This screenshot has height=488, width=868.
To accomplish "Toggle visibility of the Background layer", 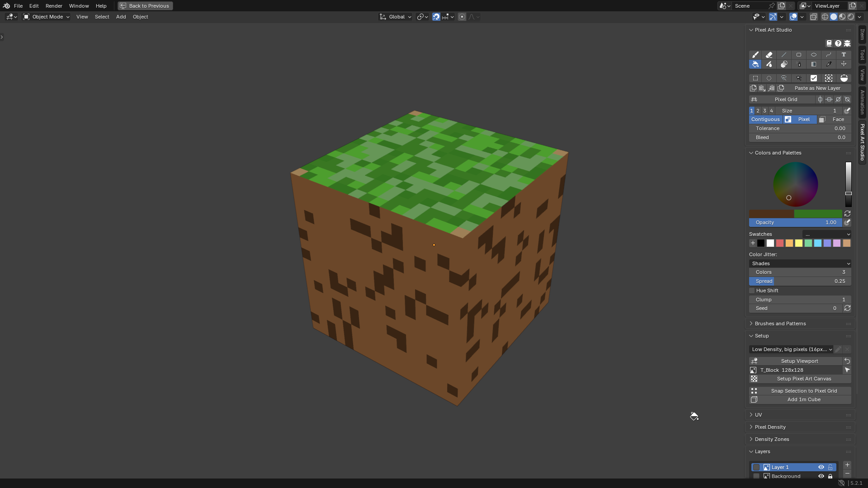I will click(821, 476).
